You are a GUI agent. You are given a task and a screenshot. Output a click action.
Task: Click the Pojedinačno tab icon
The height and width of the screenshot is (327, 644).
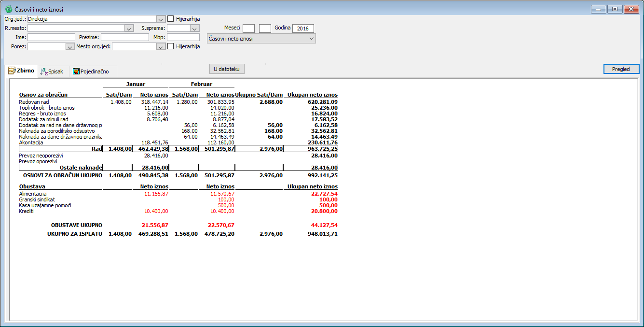(76, 71)
